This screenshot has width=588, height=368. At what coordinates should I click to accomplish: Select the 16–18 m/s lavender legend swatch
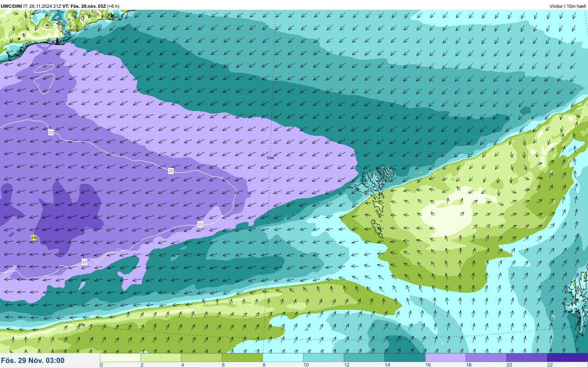click(x=446, y=357)
